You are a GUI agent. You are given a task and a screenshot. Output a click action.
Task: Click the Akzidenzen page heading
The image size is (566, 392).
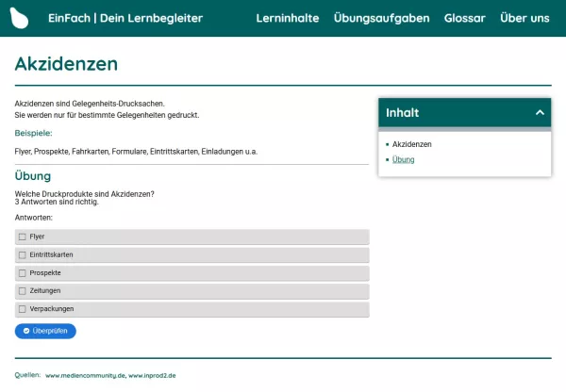(66, 64)
